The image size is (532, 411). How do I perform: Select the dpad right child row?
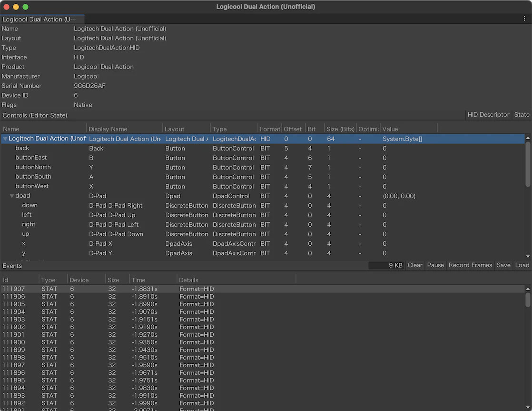click(263, 224)
